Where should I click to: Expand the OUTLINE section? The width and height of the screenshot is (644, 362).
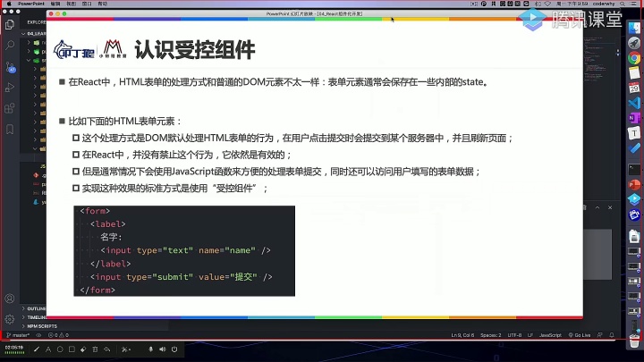[34, 308]
